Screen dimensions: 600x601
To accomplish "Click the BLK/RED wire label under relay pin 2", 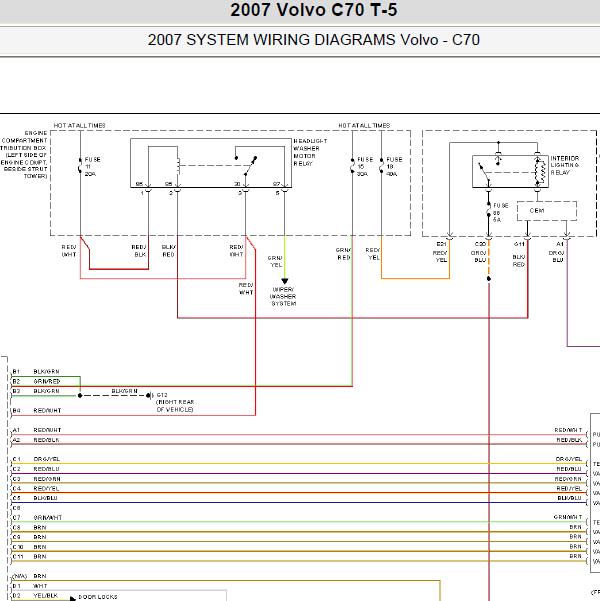I will (169, 251).
